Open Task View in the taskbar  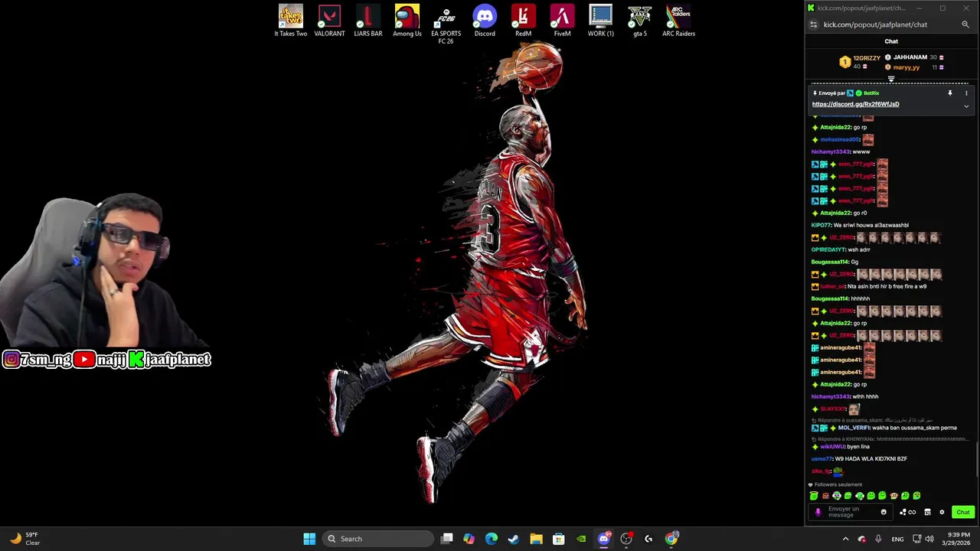pyautogui.click(x=447, y=539)
